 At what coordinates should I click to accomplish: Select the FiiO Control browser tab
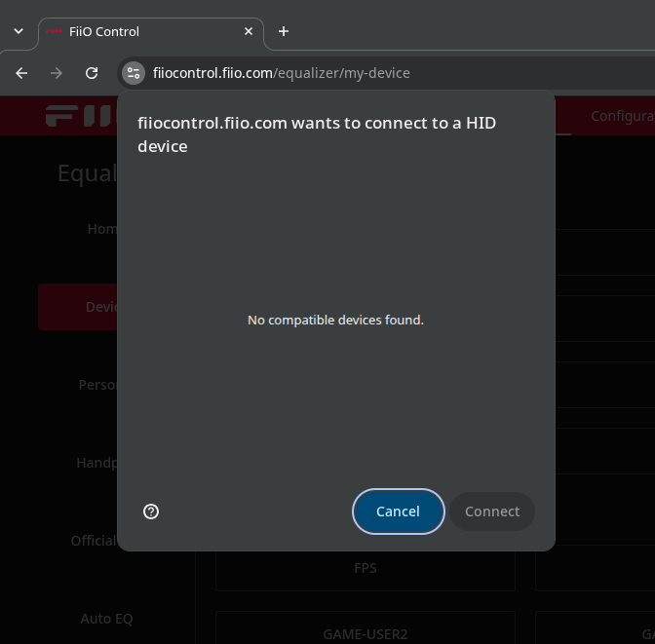point(150,32)
